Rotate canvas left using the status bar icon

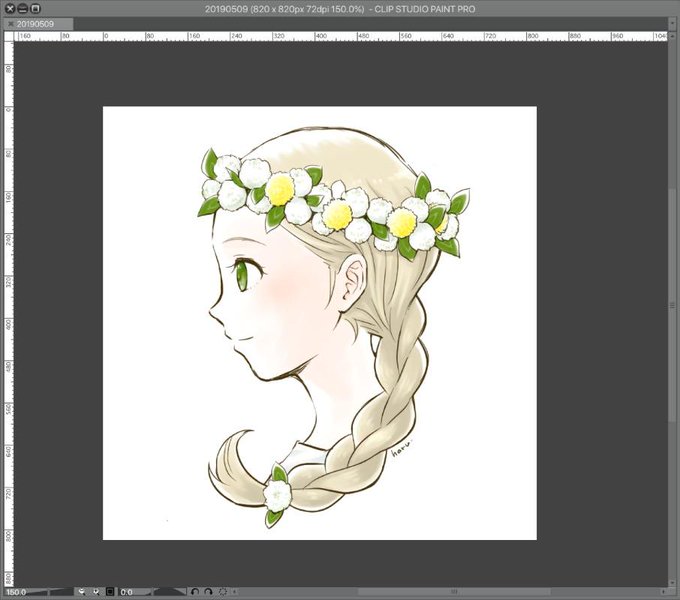coord(195,592)
